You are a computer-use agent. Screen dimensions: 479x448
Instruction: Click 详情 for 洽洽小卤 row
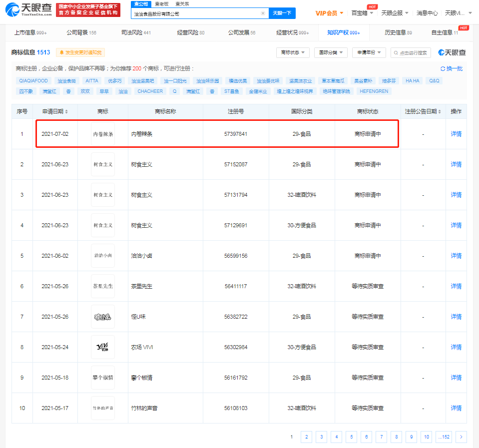click(x=456, y=256)
